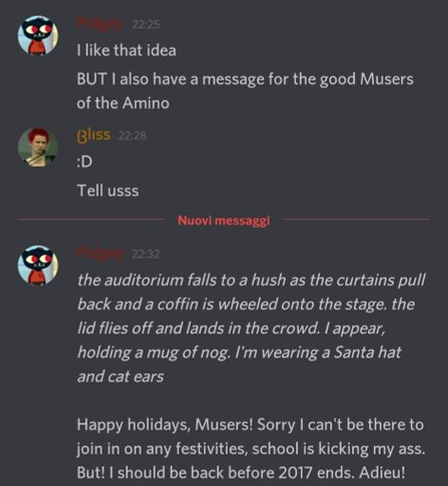The image size is (448, 486).
Task: Select the "I like that idea" message
Action: (126, 50)
